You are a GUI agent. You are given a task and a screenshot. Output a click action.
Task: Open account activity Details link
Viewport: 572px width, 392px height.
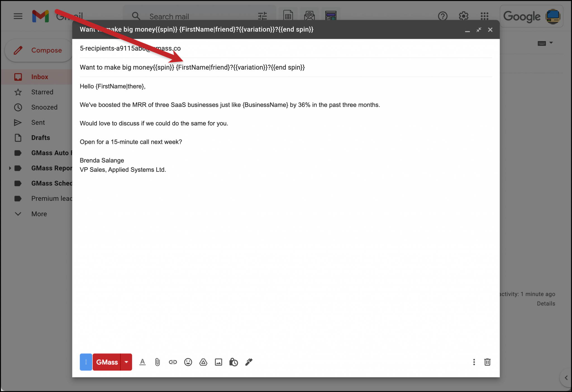545,303
